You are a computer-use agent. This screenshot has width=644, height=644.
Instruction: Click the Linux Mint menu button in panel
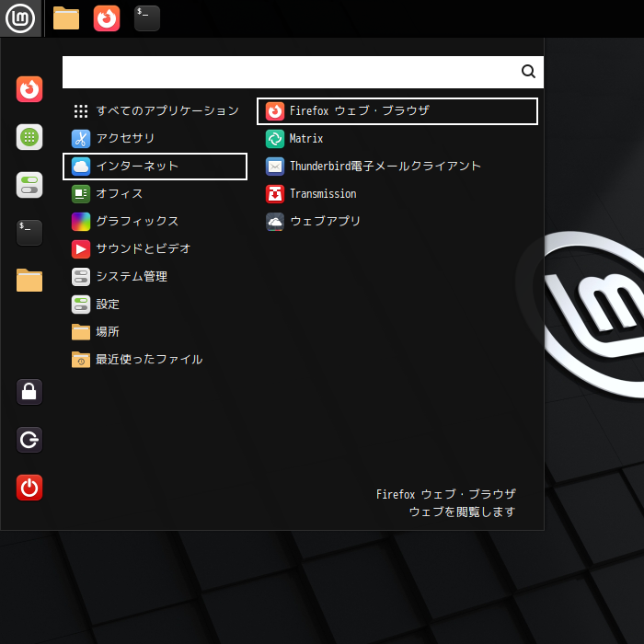pos(20,18)
